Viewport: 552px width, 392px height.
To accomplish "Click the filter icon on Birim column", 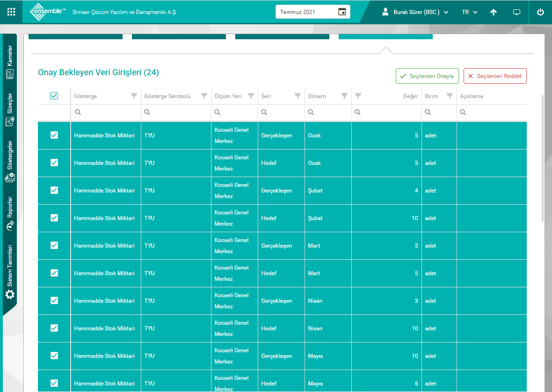I will [450, 96].
